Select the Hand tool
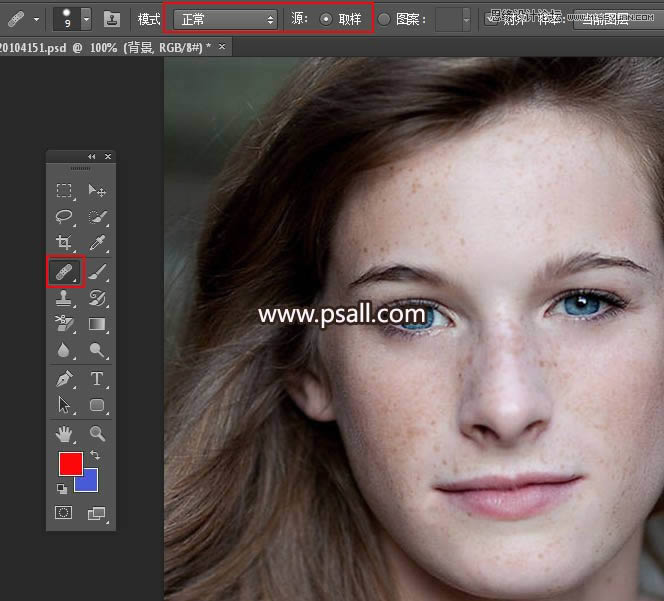Screen dimensions: 664x601 pyautogui.click(x=64, y=433)
